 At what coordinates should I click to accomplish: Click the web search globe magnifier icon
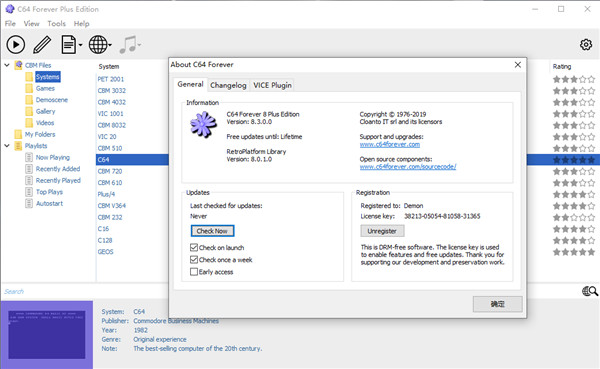click(x=590, y=291)
